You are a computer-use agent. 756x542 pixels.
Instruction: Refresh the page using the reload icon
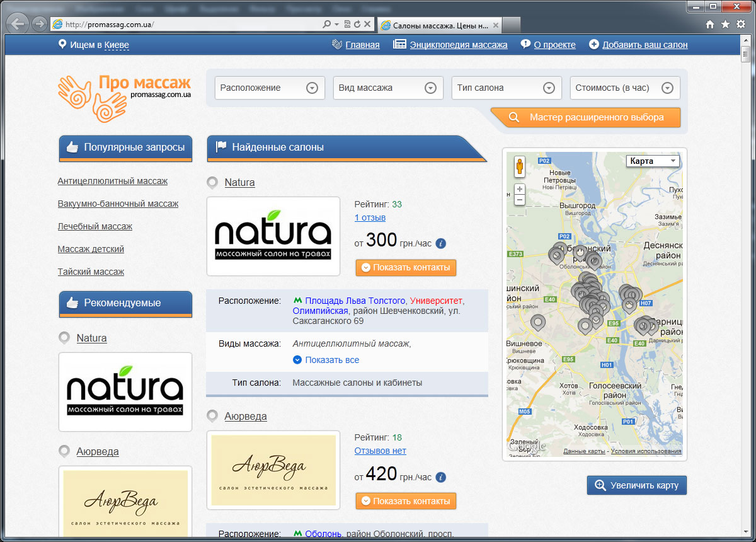[357, 25]
